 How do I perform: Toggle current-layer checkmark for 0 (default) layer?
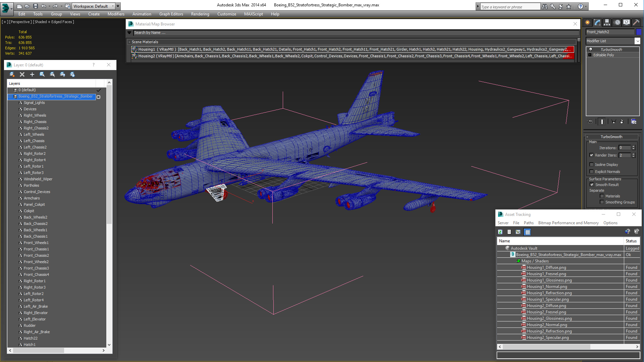(x=99, y=90)
